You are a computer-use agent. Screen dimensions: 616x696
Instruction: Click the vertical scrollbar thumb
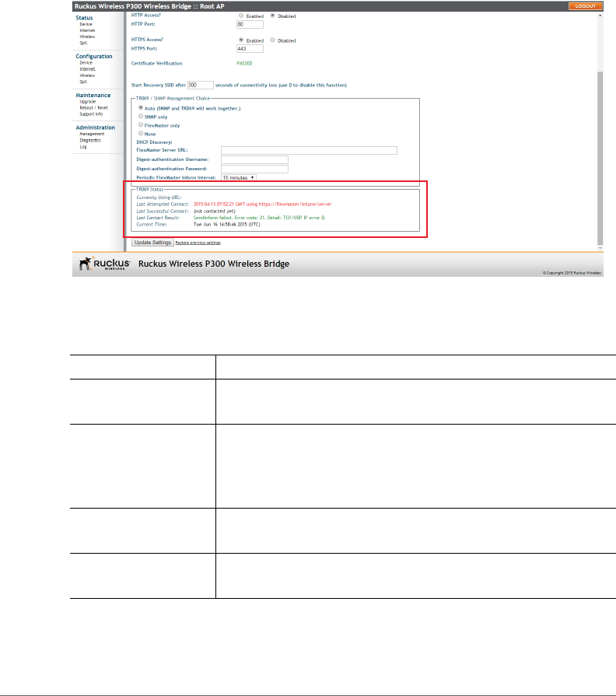(x=600, y=158)
